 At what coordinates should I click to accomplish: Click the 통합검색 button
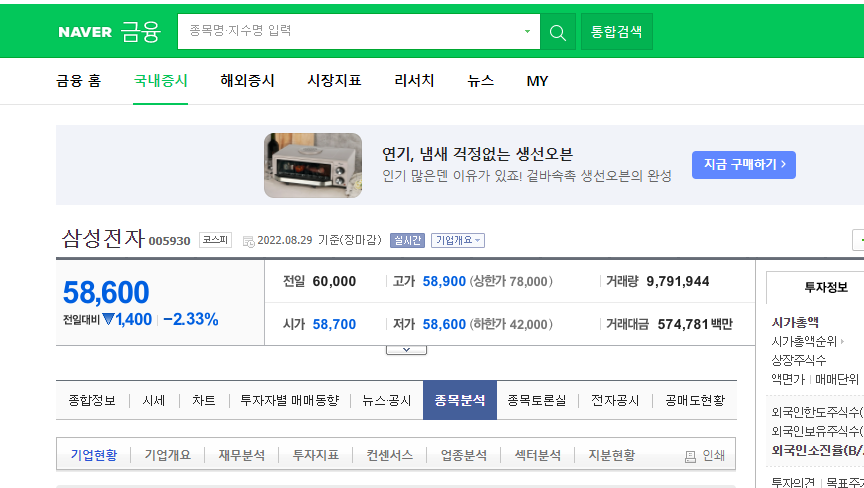point(617,32)
